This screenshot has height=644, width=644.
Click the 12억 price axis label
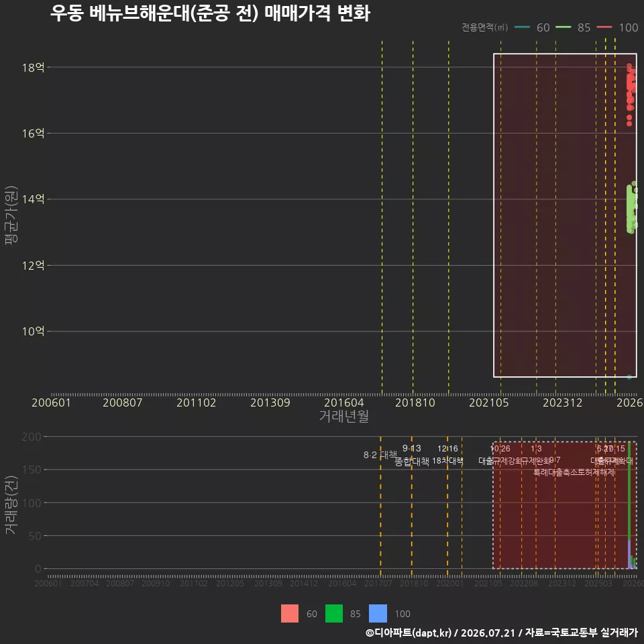tap(34, 266)
